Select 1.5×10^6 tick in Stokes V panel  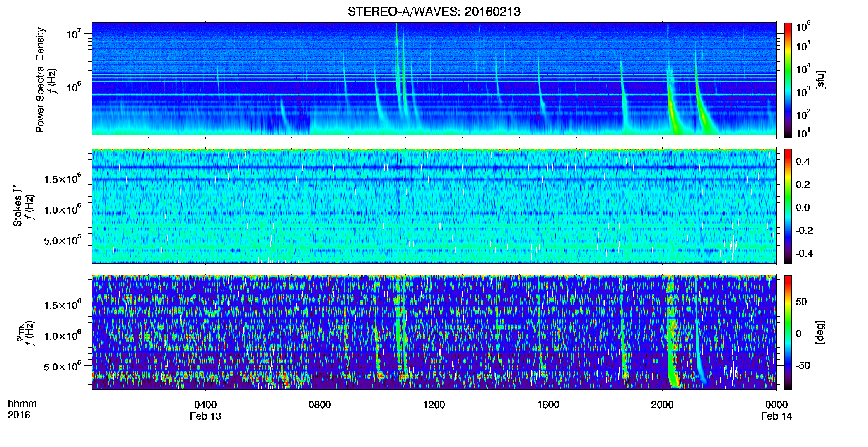pos(63,179)
